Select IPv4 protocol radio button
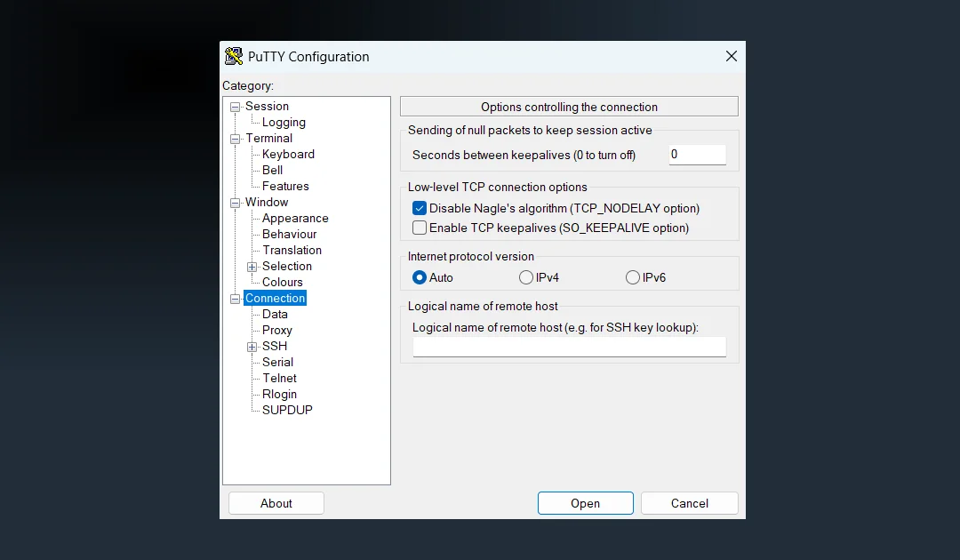The width and height of the screenshot is (960, 560). pyautogui.click(x=526, y=277)
